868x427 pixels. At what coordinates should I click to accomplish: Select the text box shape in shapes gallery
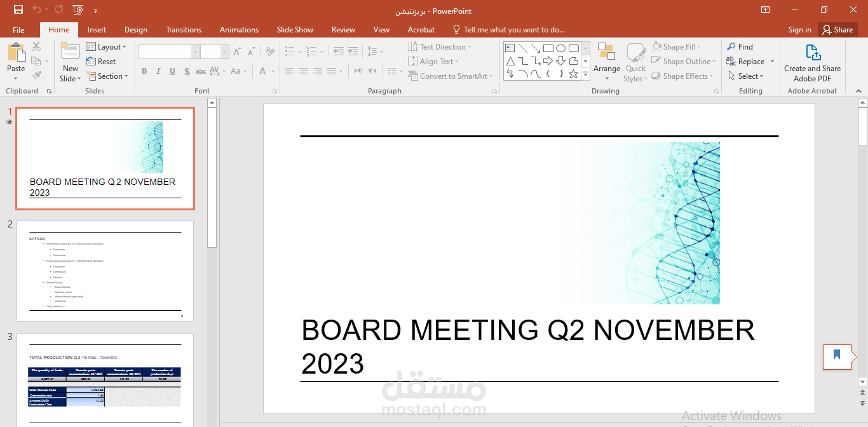510,48
